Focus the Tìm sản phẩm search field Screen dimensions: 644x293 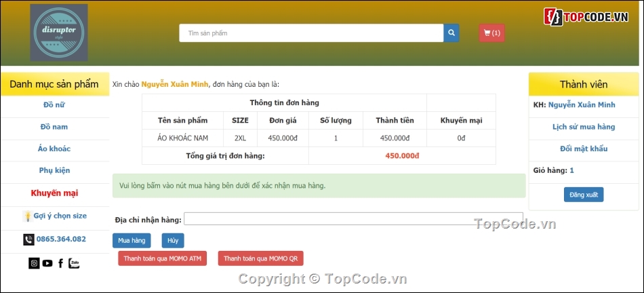point(311,33)
